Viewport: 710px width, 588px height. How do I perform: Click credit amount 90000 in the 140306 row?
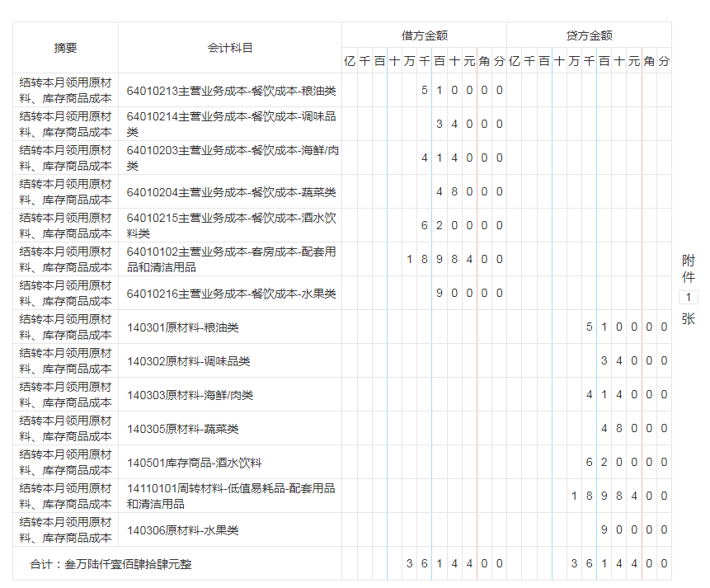pos(634,529)
